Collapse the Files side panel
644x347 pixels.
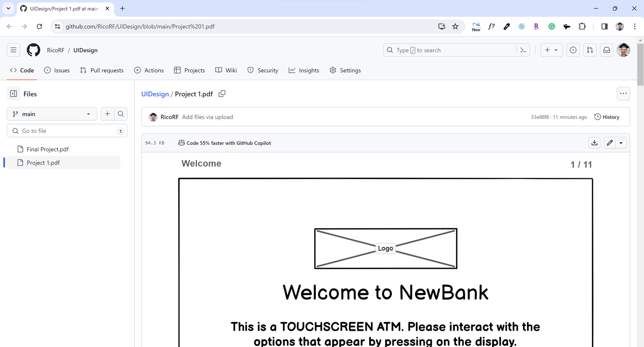click(13, 94)
